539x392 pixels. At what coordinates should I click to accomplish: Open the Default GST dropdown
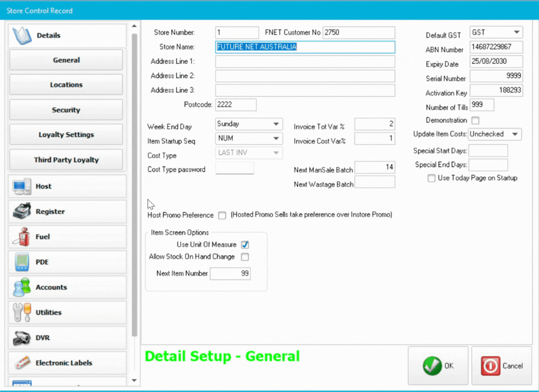[x=516, y=32]
